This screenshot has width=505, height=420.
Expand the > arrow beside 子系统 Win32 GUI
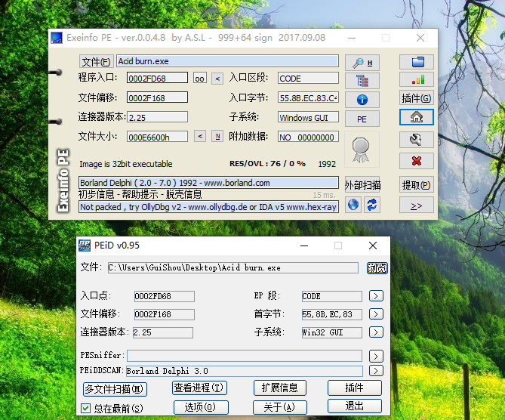[x=376, y=332]
